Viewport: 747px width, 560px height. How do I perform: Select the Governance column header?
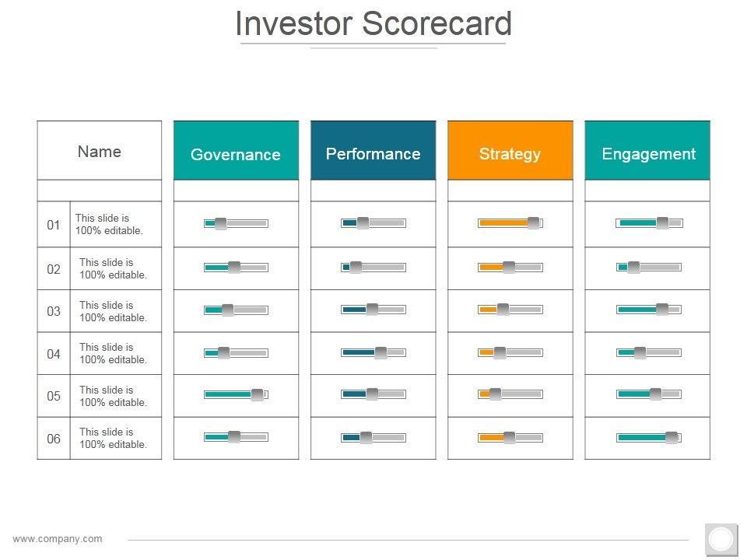236,154
